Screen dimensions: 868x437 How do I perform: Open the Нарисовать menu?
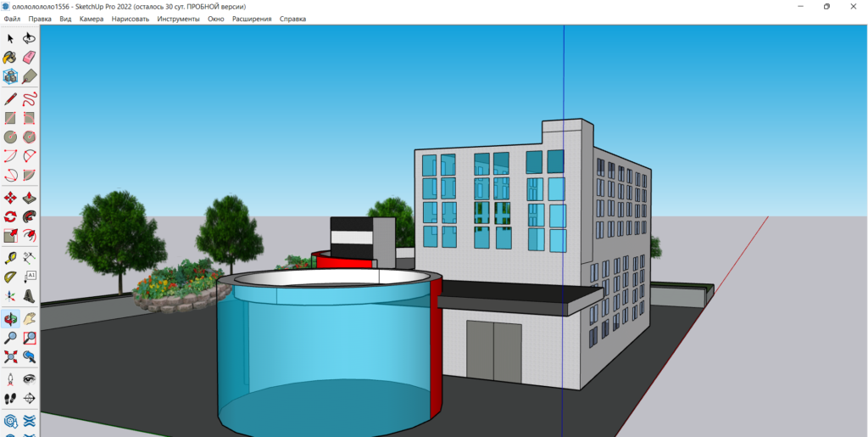click(x=130, y=19)
